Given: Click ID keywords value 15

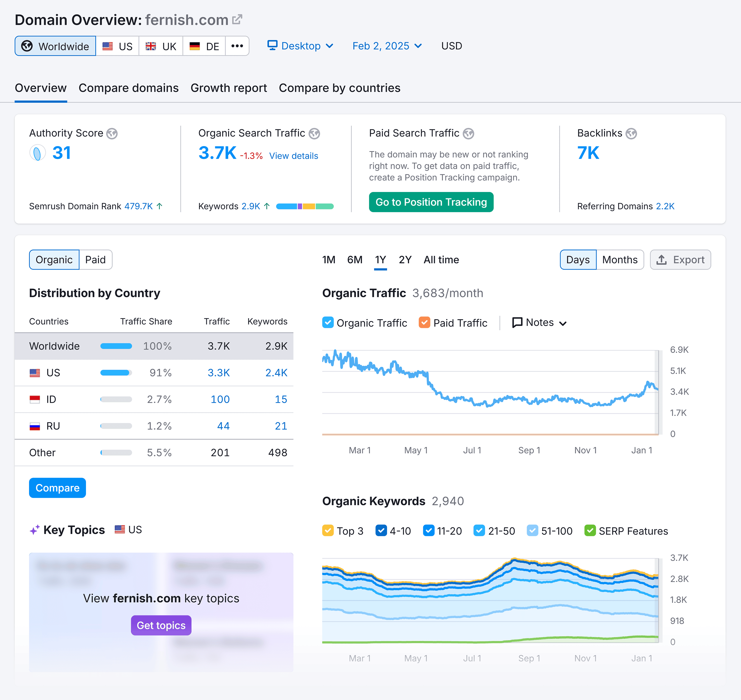Looking at the screenshot, I should [x=281, y=400].
